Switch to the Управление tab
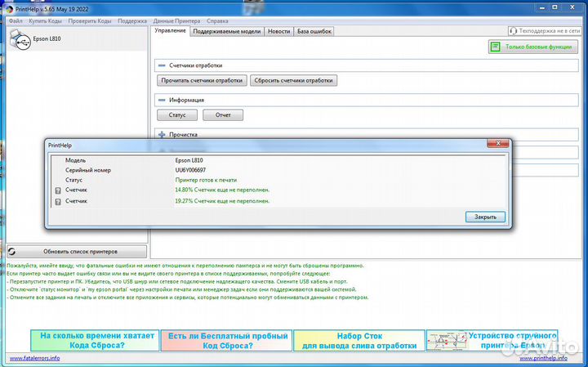Viewport: 588px width, 367px height. [x=170, y=31]
